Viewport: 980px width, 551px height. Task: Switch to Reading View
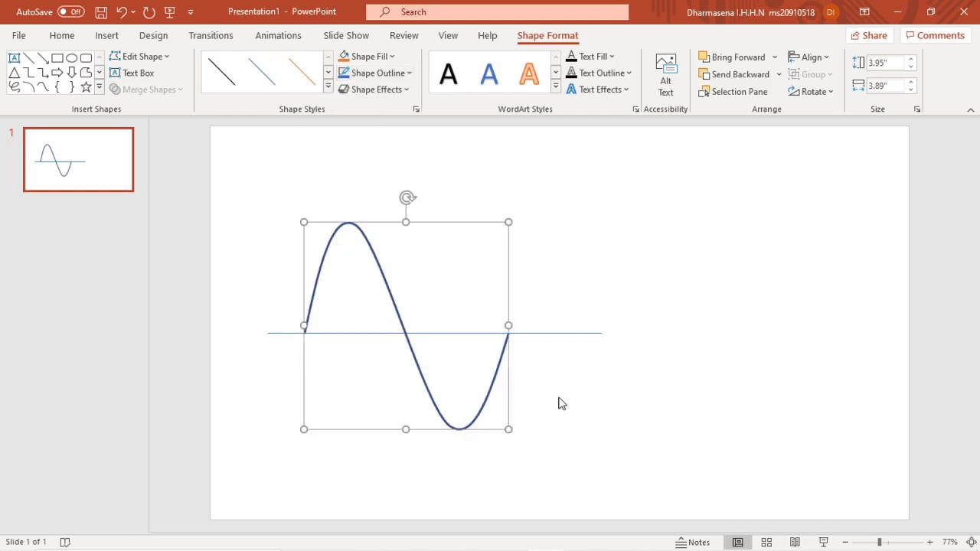[x=795, y=542]
